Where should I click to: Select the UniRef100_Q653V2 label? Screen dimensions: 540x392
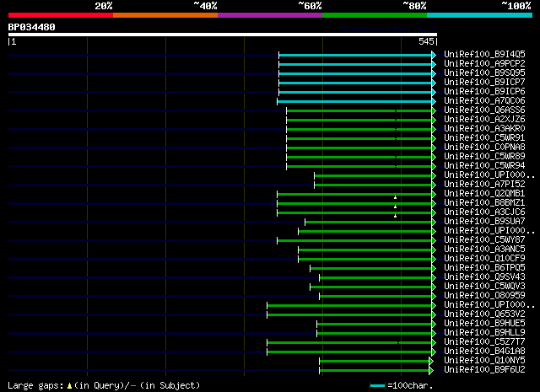pos(484,314)
